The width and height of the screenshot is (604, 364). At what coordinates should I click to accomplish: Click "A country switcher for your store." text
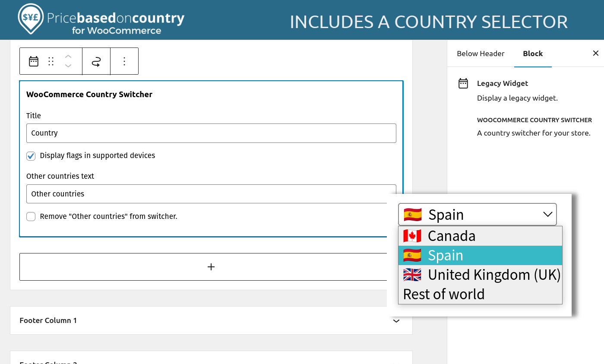coord(534,133)
